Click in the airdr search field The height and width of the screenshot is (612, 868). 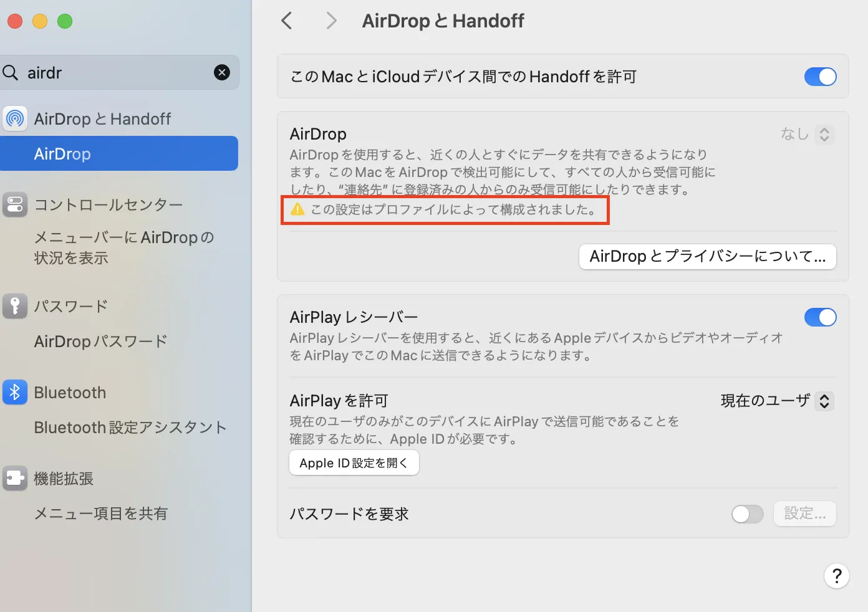click(x=118, y=73)
